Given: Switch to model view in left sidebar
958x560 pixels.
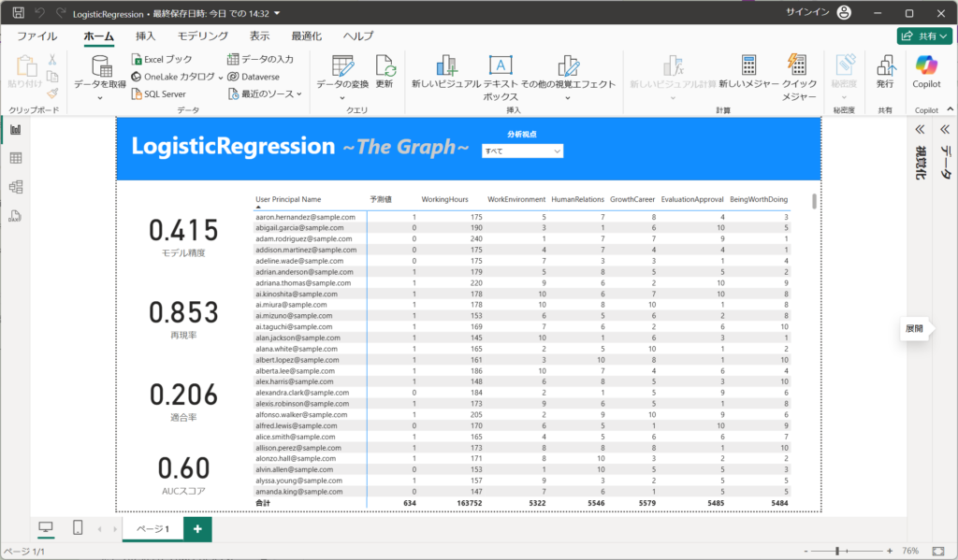Looking at the screenshot, I should click(16, 187).
